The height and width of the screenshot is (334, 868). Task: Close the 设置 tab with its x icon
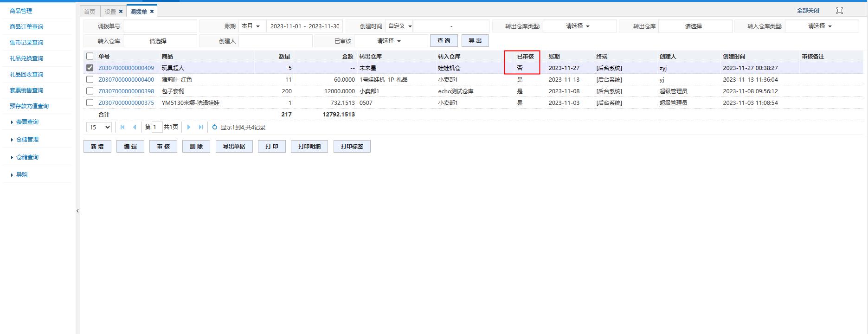[x=121, y=12]
